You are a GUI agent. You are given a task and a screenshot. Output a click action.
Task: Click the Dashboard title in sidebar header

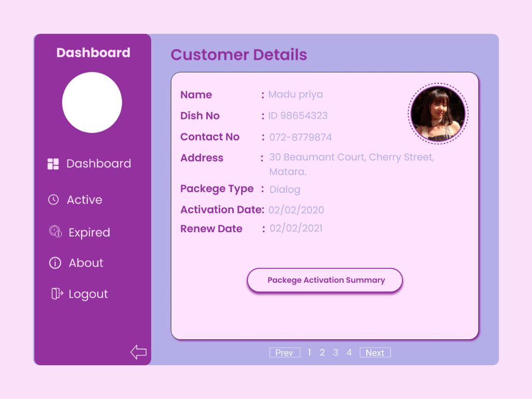click(94, 52)
